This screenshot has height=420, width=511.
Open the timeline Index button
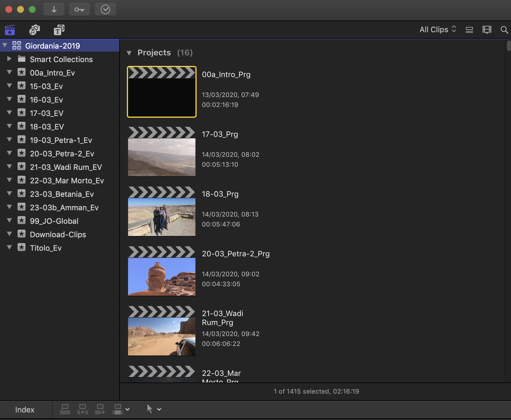[x=25, y=409]
